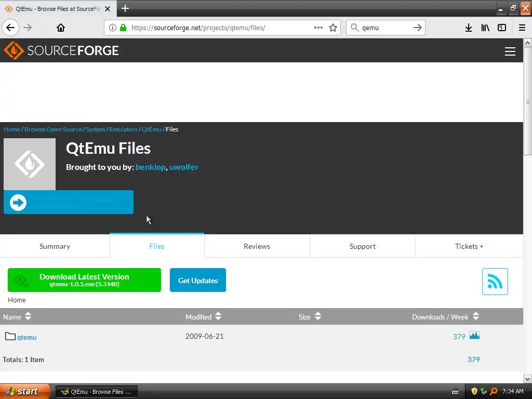Sort files by Name column
532x399 pixels.
click(x=17, y=316)
